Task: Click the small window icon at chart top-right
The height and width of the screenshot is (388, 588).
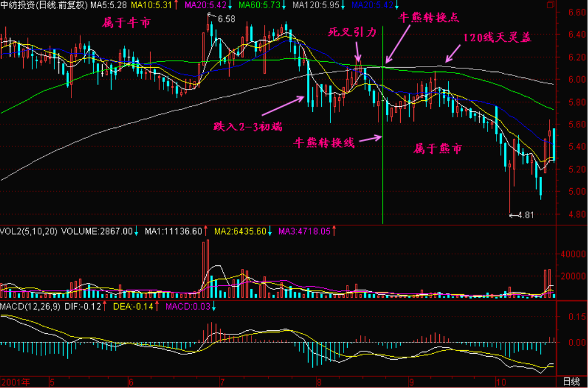Action: pyautogui.click(x=550, y=5)
